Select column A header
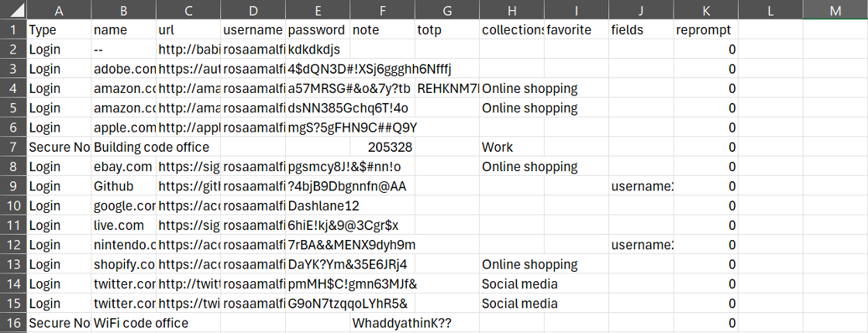The width and height of the screenshot is (868, 333). (59, 10)
